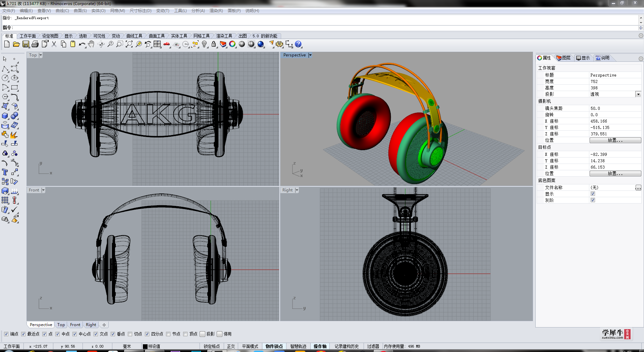Select the Pan hand tool

tap(91, 44)
